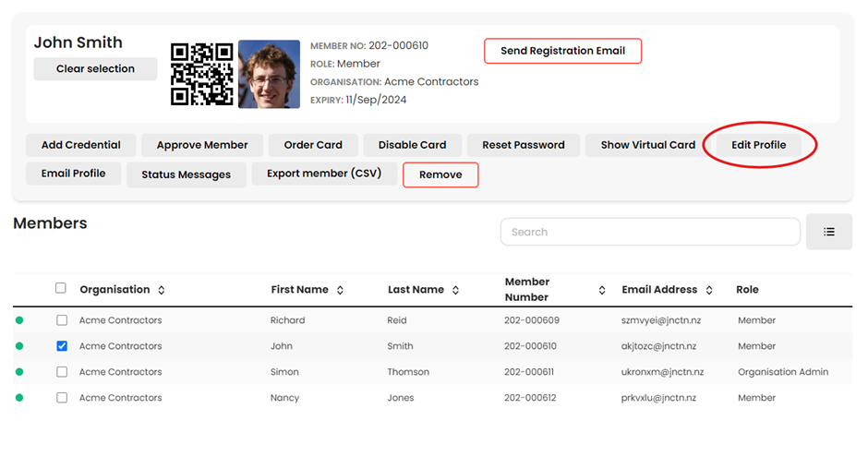Click first name Nancy cell
This screenshot has width=868, height=457.
[284, 398]
